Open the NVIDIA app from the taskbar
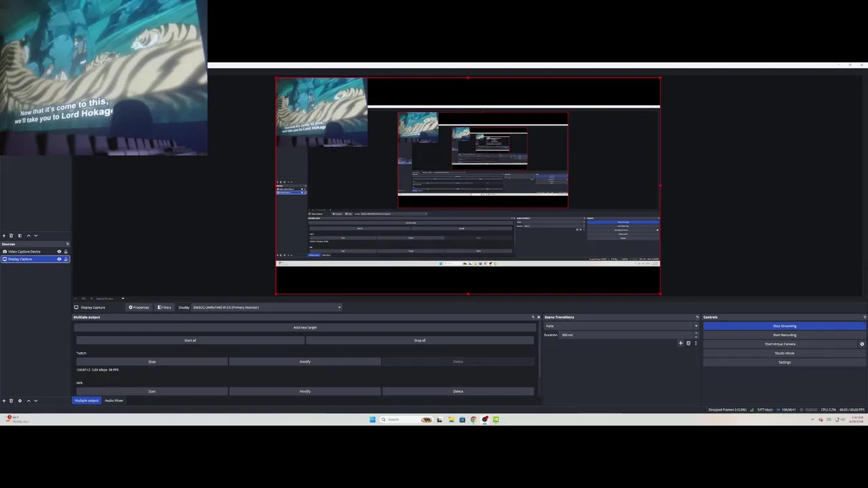 (496, 420)
